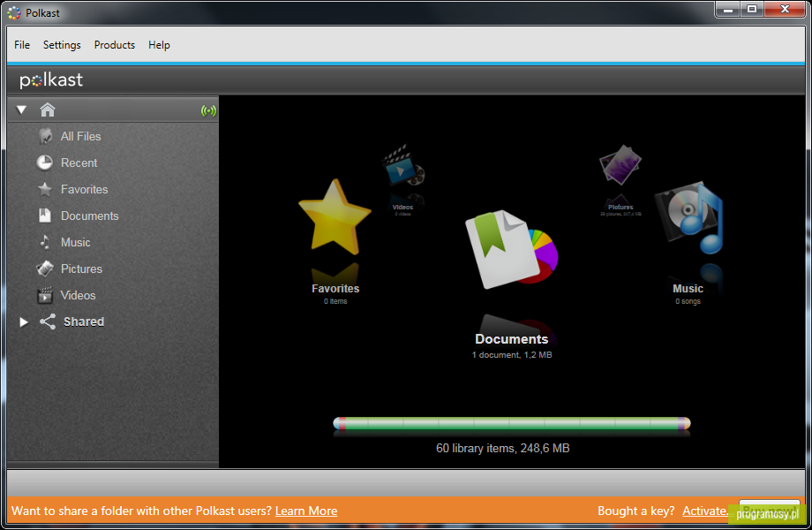812x530 pixels.
Task: Click the large gold Favorites star
Action: [335, 217]
